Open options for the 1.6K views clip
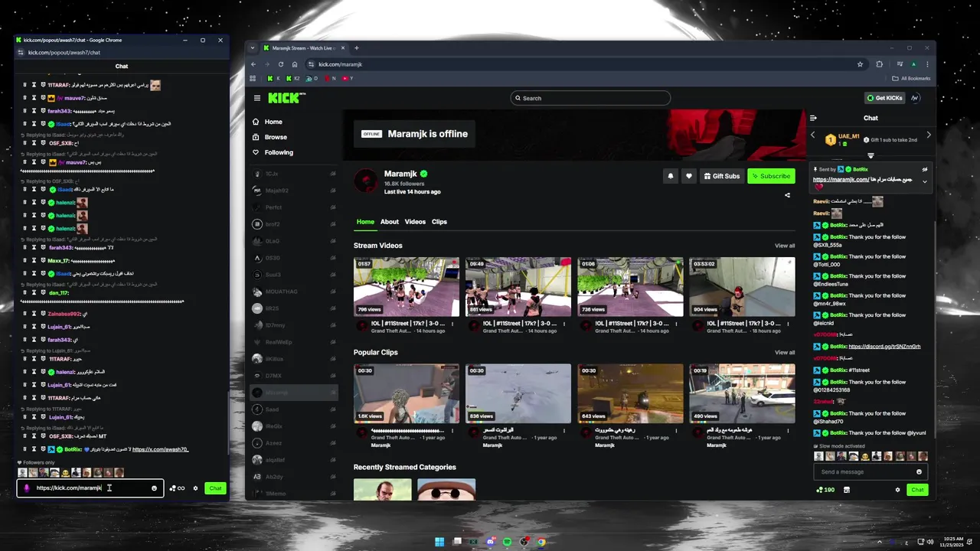This screenshot has height=551, width=980. click(x=452, y=430)
